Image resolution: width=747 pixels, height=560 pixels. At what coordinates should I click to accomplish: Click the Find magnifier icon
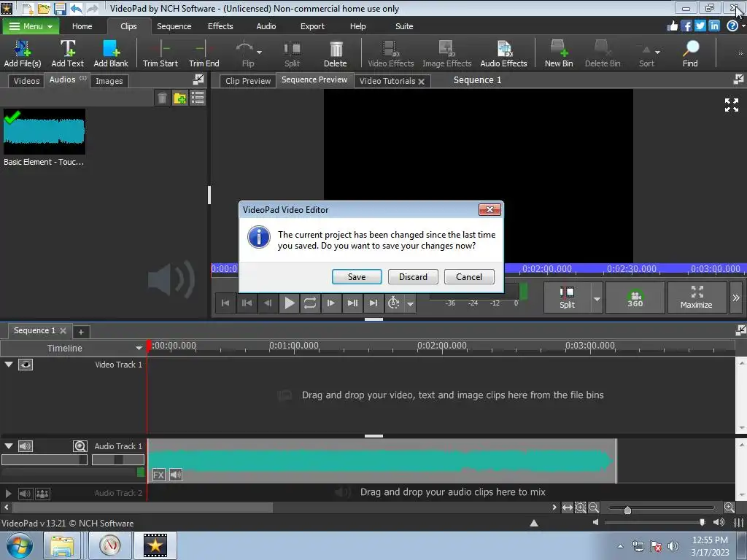coord(690,53)
